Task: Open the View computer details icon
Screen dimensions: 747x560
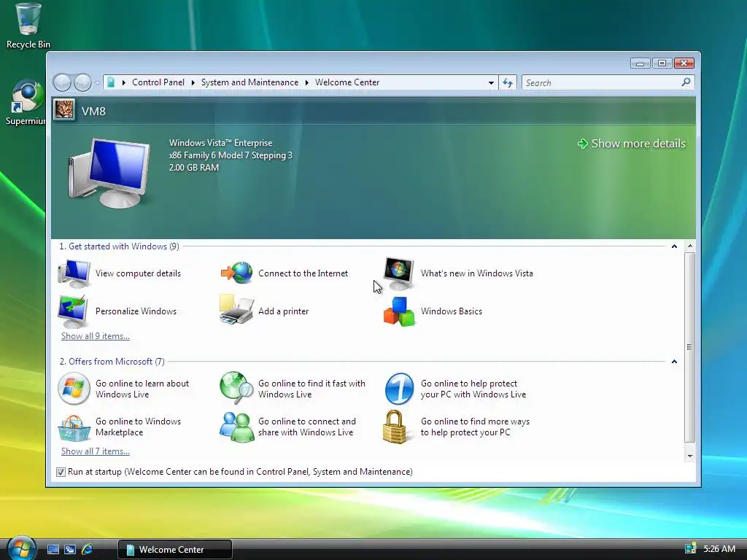Action: (x=74, y=273)
